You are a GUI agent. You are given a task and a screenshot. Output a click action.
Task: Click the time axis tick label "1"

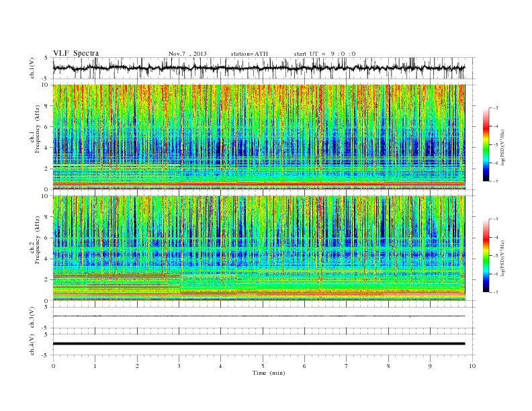pos(95,366)
